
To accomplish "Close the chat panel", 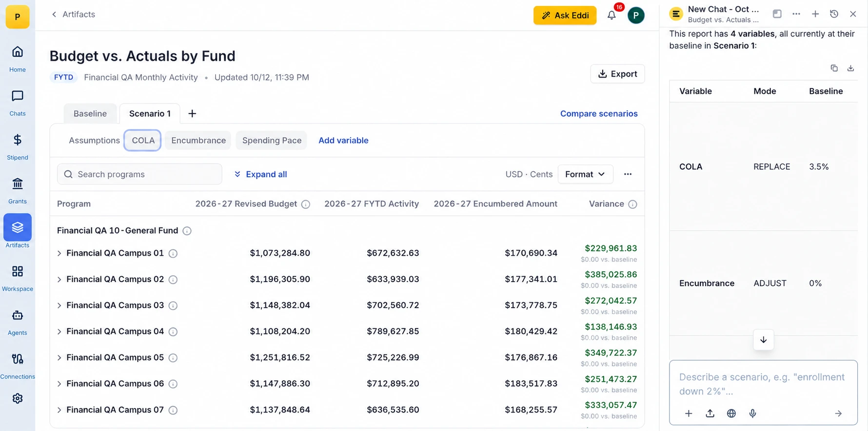I will click(x=853, y=14).
